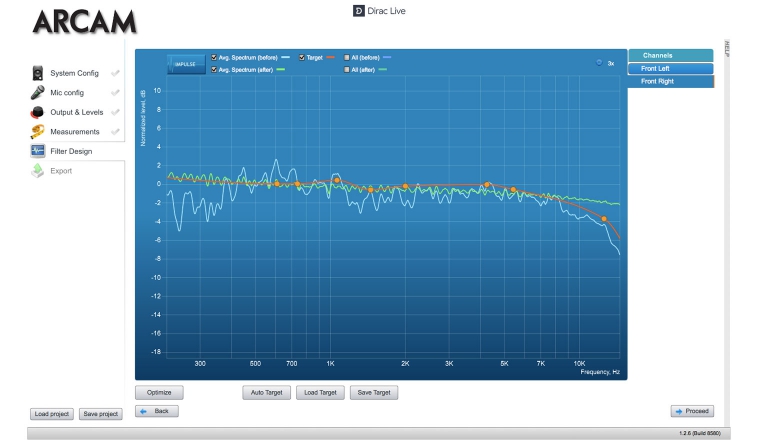Click Proceed to continue

[x=692, y=411]
